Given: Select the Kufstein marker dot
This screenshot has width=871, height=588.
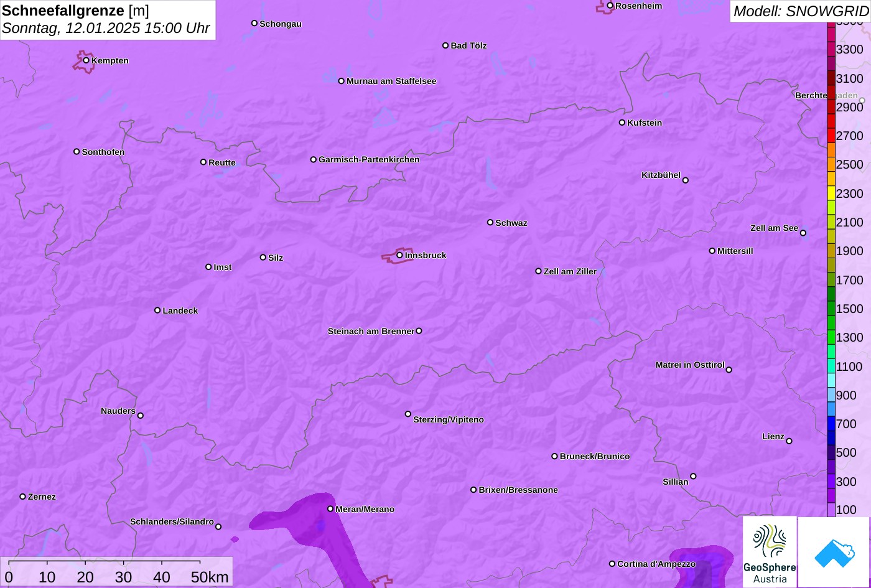Looking at the screenshot, I should click(x=622, y=123).
